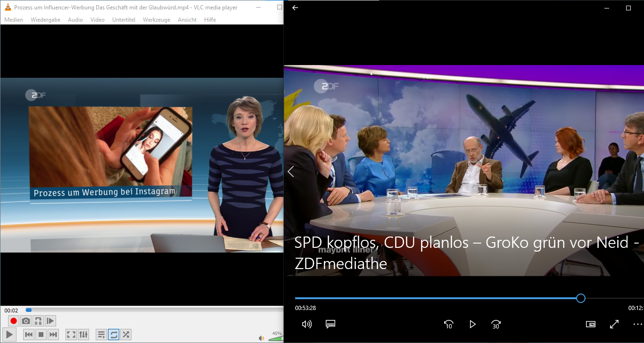Toggle random shuffle playback in VLC

[126, 335]
